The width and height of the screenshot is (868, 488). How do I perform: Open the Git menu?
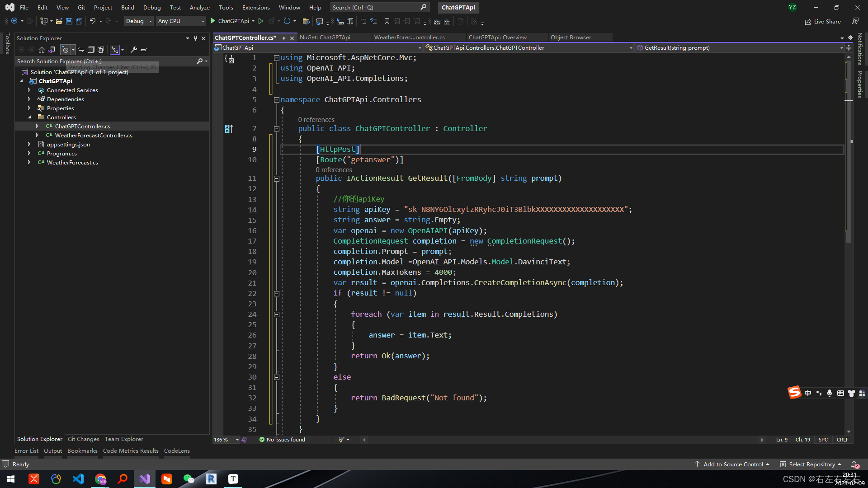coord(81,8)
